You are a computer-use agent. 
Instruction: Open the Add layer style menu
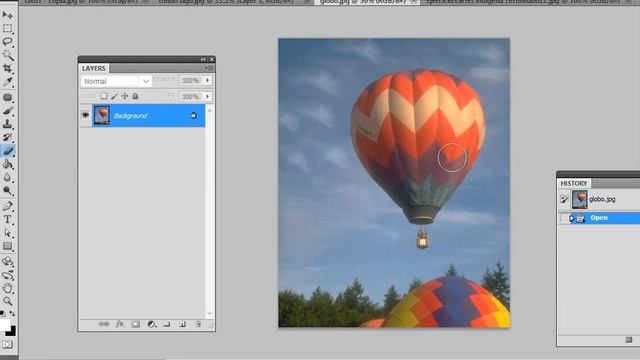point(120,324)
